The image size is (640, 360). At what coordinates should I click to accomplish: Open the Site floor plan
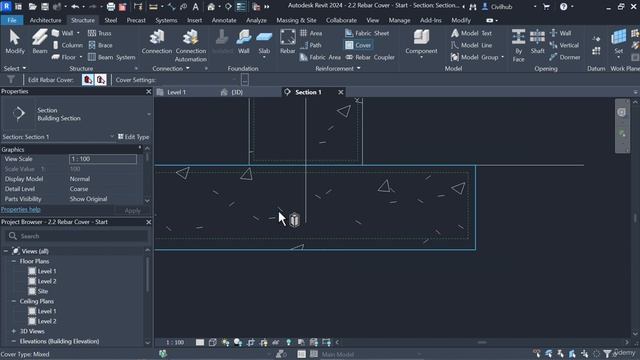[x=43, y=291]
